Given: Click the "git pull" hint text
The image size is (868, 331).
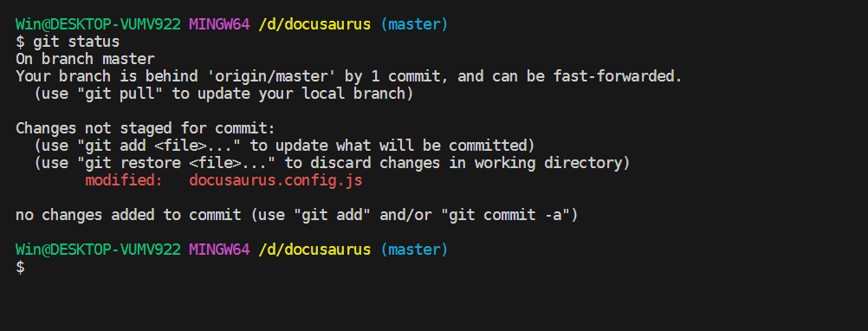Looking at the screenshot, I should pos(120,94).
